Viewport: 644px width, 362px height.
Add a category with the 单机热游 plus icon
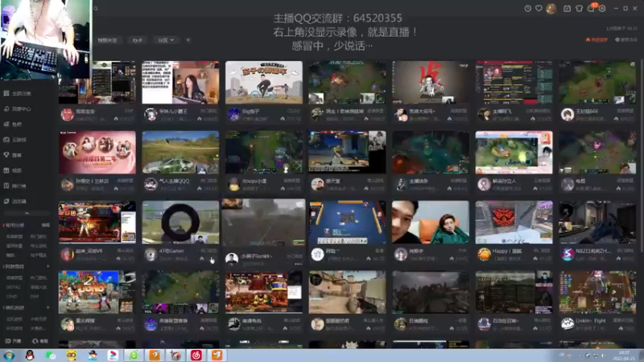(48, 307)
